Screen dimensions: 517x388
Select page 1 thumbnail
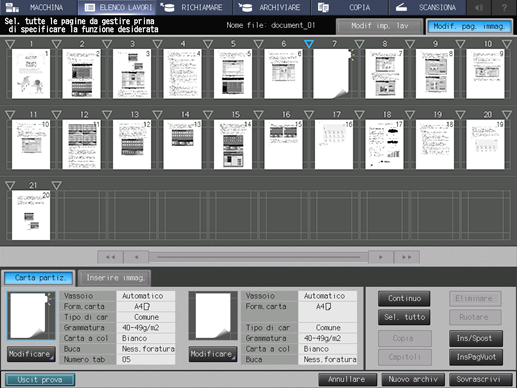[x=31, y=74]
